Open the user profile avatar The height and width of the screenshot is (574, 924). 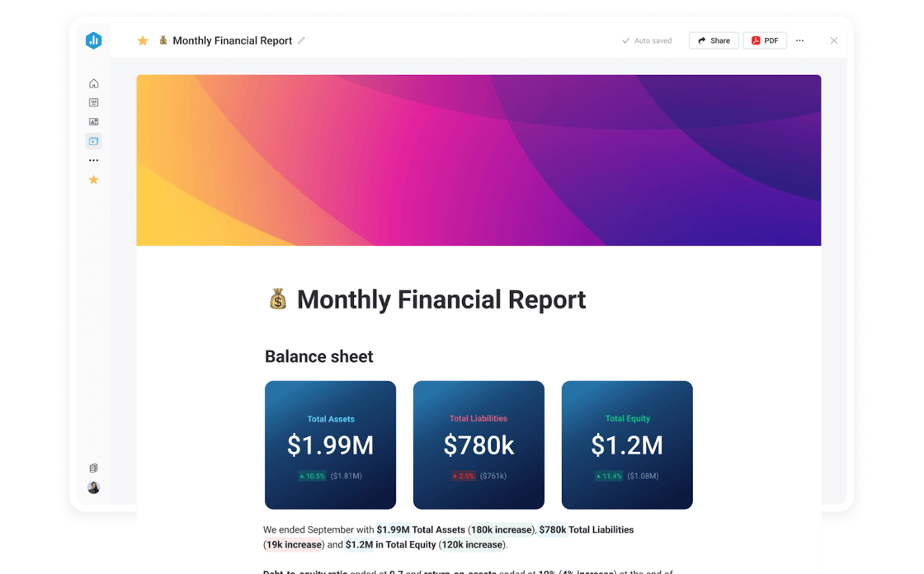tap(94, 487)
